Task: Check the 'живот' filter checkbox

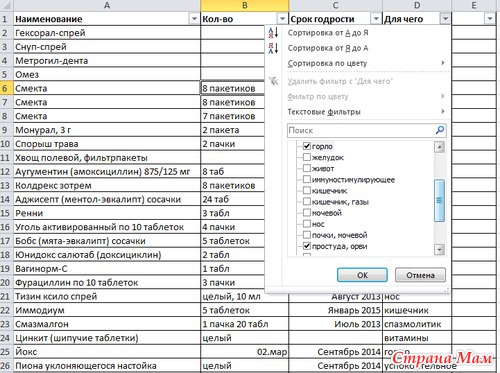Action: [x=307, y=168]
